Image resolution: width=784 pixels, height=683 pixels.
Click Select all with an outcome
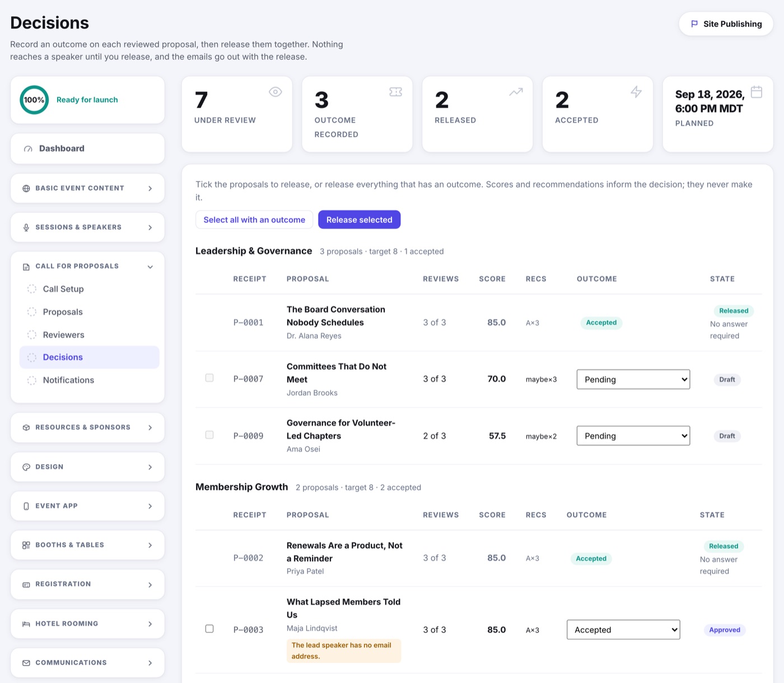click(x=254, y=219)
